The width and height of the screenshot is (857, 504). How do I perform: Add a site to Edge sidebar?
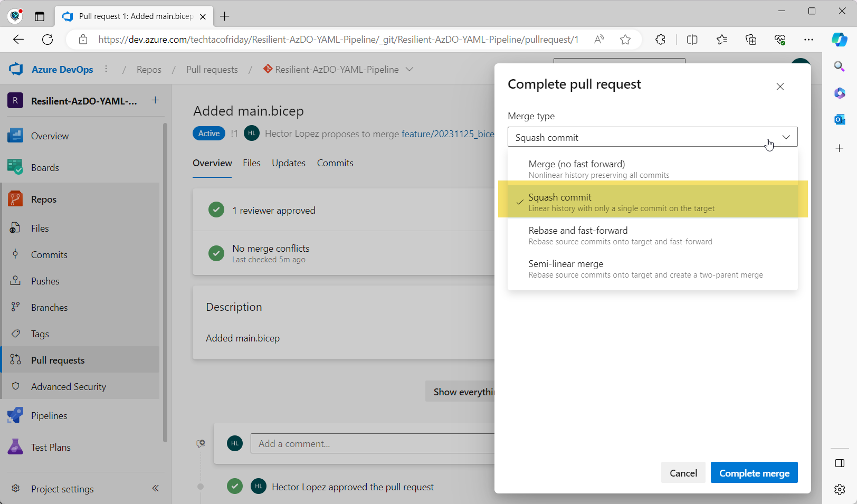840,148
